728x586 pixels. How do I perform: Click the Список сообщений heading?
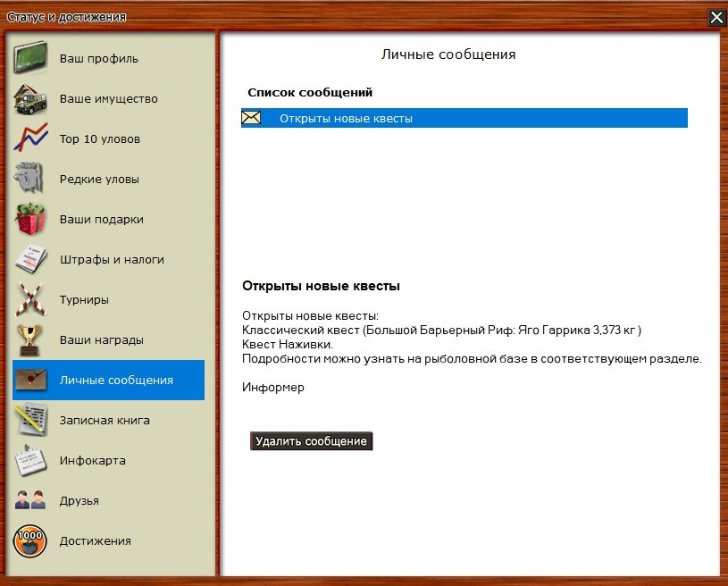pos(310,92)
